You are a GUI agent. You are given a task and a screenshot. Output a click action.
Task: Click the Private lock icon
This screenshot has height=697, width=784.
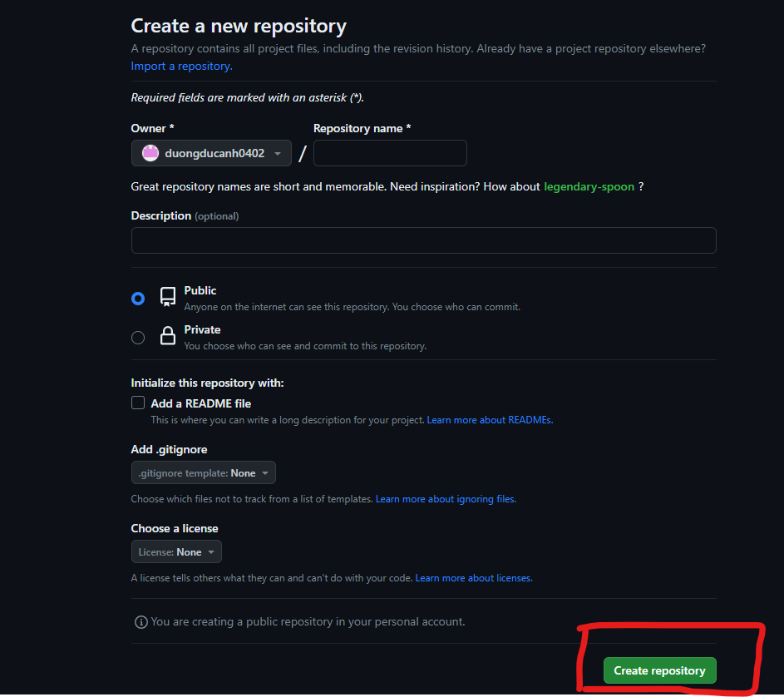(168, 336)
